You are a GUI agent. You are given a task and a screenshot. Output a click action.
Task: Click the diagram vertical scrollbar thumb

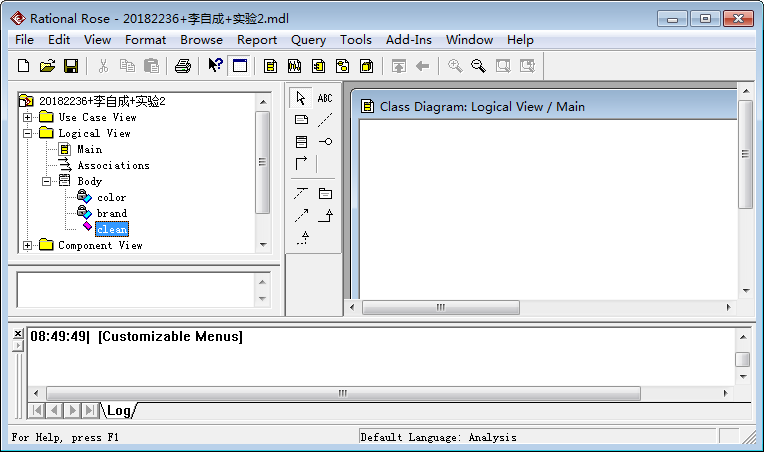click(x=745, y=154)
